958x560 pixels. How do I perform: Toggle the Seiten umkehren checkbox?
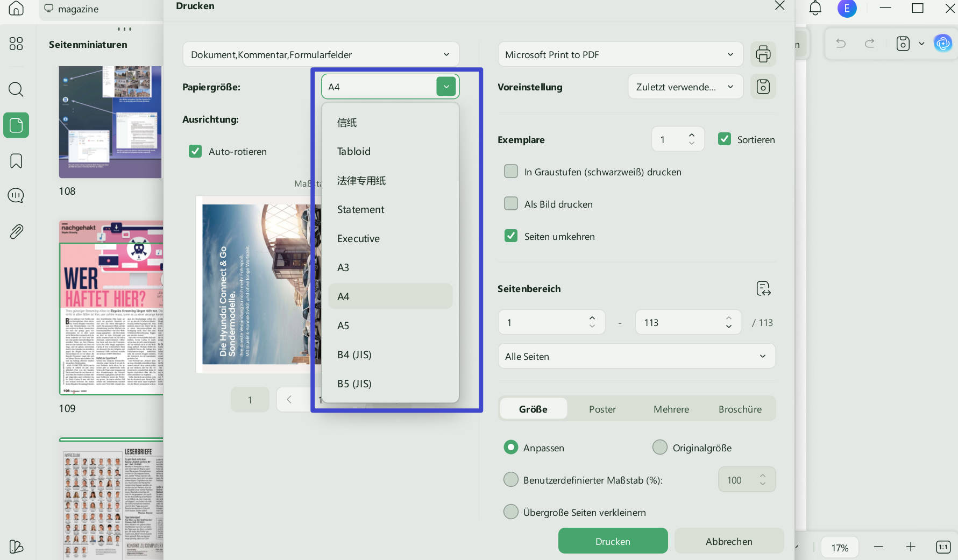pos(511,236)
